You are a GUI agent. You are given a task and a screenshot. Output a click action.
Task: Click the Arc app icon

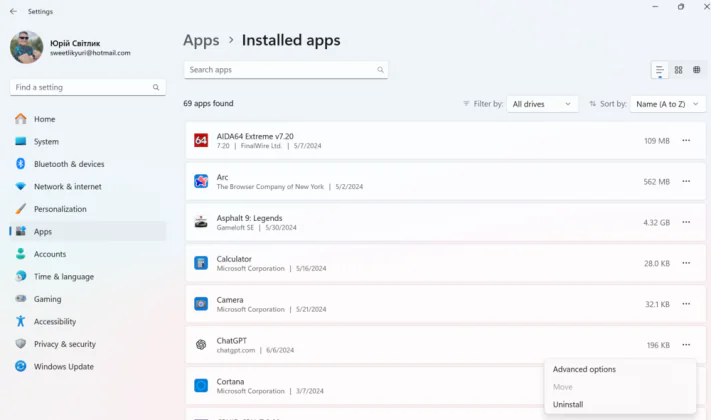pyautogui.click(x=201, y=181)
